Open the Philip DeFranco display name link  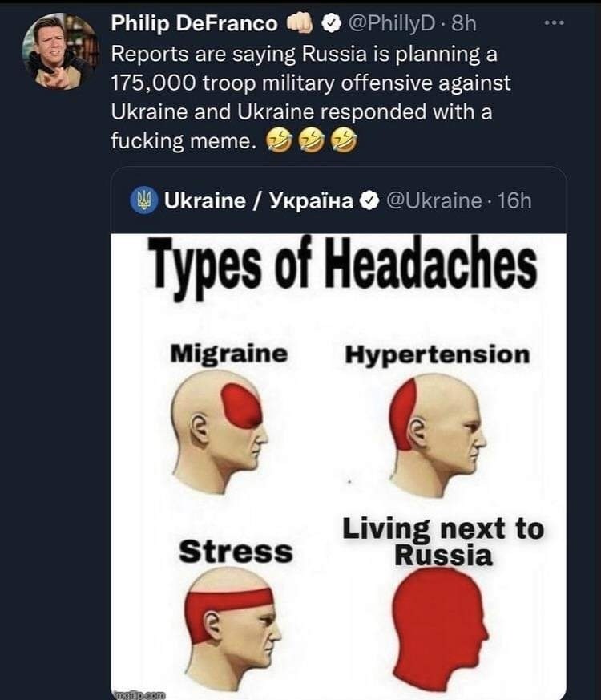coord(194,23)
